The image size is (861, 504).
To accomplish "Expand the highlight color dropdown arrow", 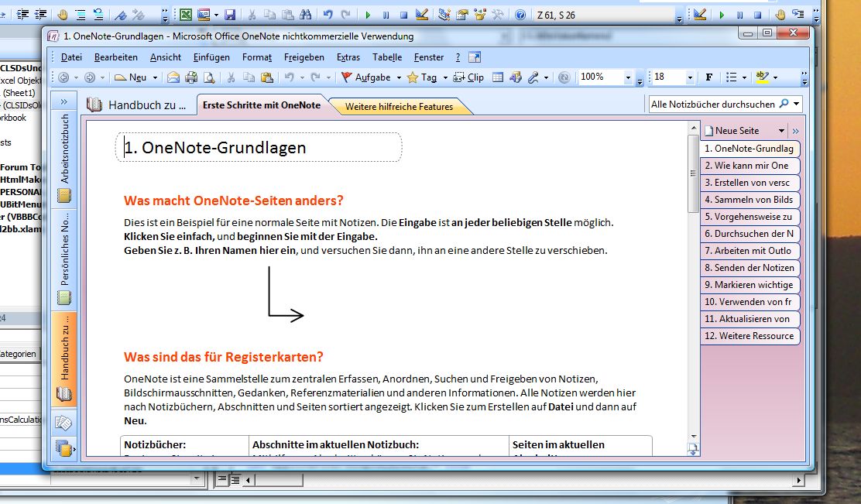I will tap(775, 78).
